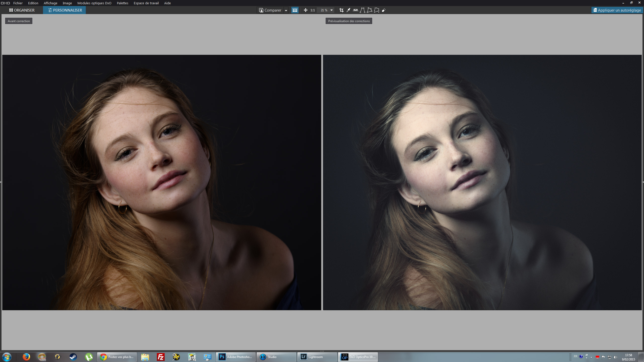Toggle side-by-side comparison view
The width and height of the screenshot is (644, 362).
(295, 10)
